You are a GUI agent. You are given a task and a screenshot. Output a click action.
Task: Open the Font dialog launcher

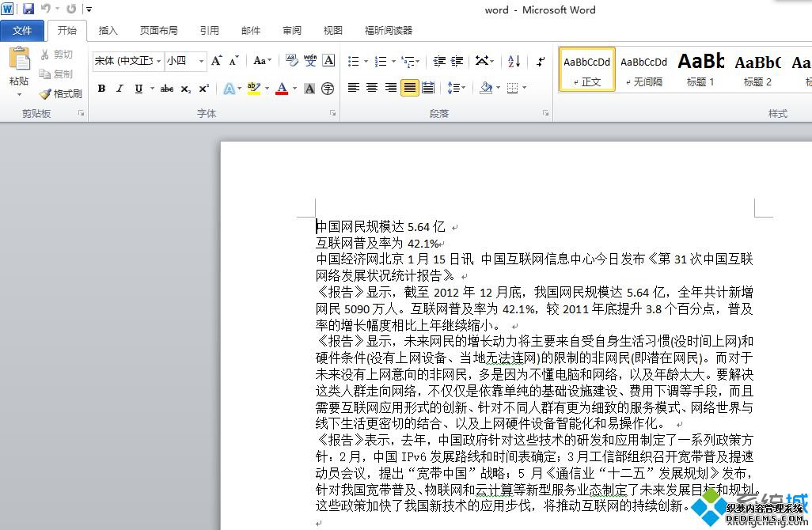(332, 113)
